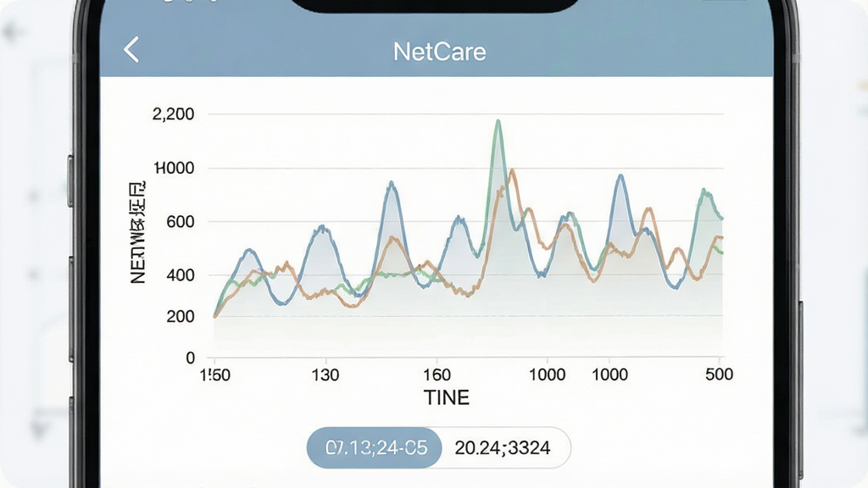The image size is (868, 488).
Task: Switch to the 20.24;3324 date range
Action: tap(505, 447)
